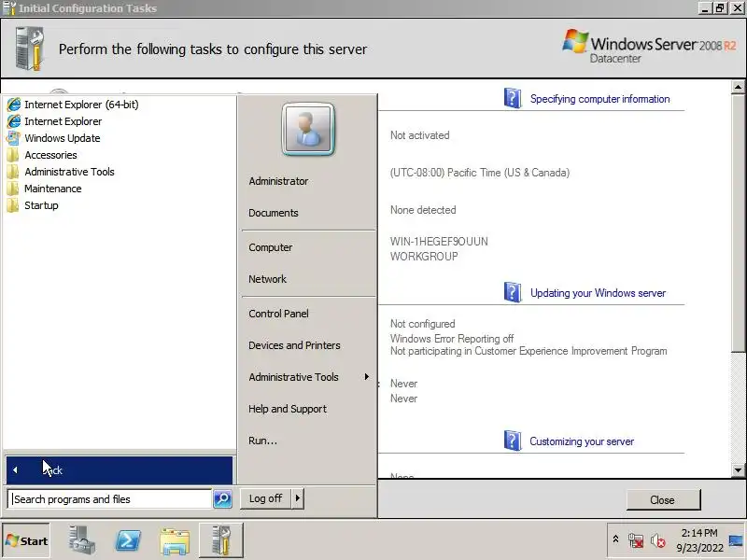Switch to Initial Configuration Tasks taskbar button
This screenshot has height=560, width=747.
(221, 540)
